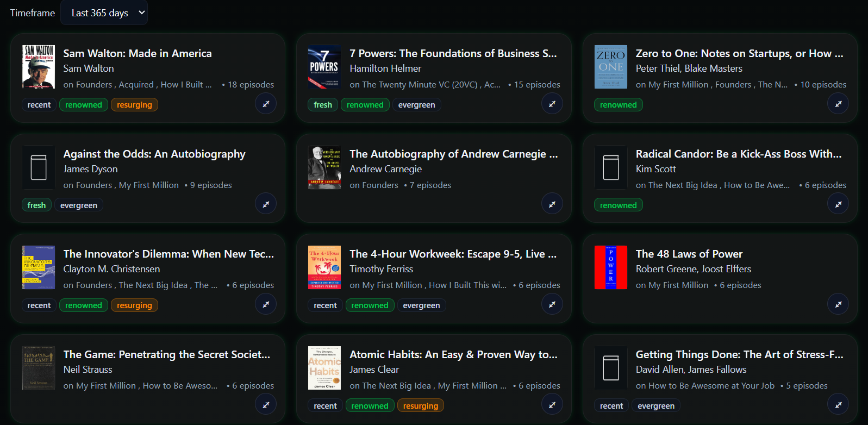868x425 pixels.
Task: Expand the Getting Things Done card
Action: click(x=838, y=405)
